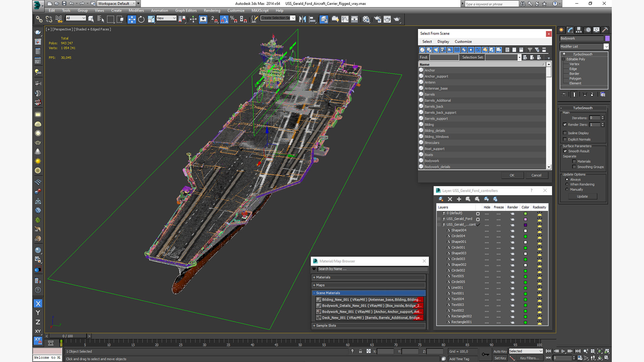Click the Auto Key button
This screenshot has width=644, height=362.
point(500,352)
